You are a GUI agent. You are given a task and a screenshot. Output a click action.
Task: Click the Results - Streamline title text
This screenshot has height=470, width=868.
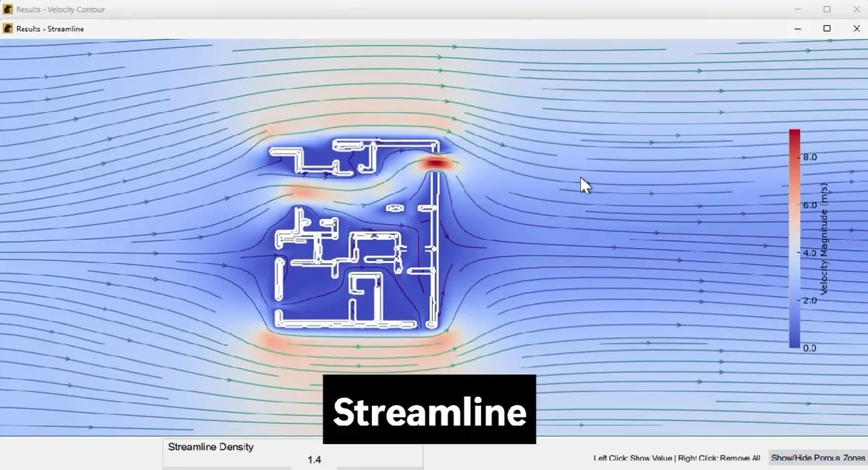50,29
